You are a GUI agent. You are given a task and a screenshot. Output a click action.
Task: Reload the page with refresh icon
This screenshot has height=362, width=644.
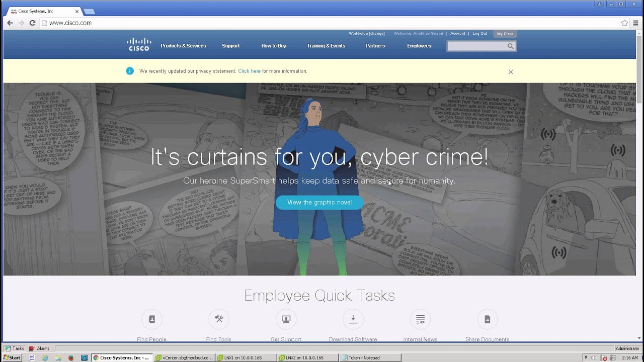point(32,23)
